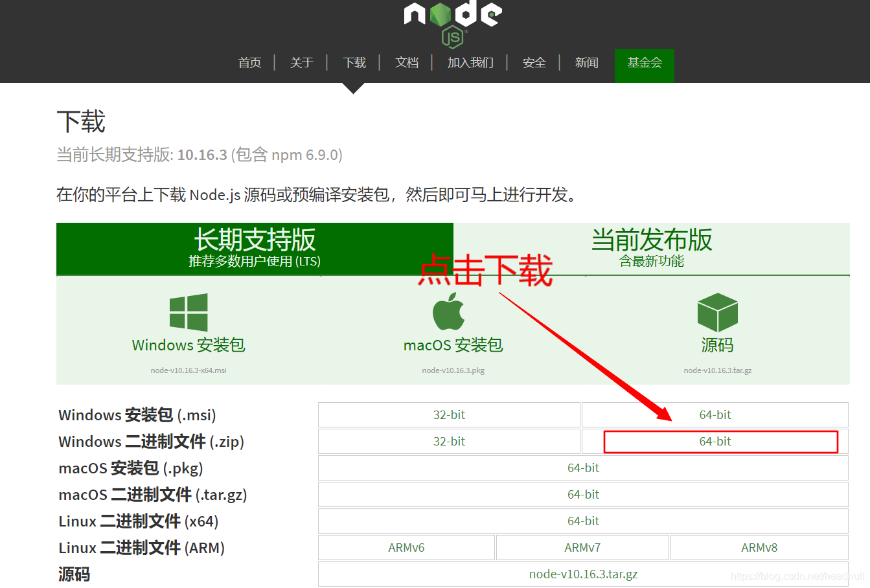Download Linux ARMv6 binary
Screen dimensions: 870x588
406,547
